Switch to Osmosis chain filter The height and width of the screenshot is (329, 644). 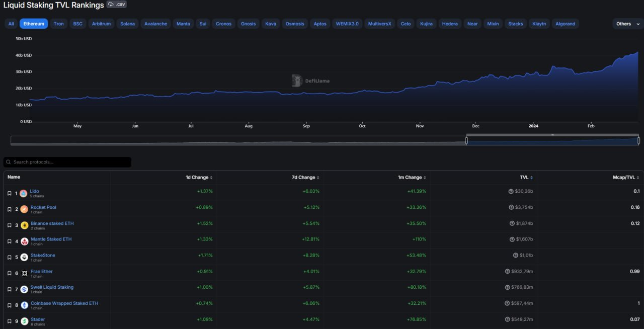click(295, 24)
